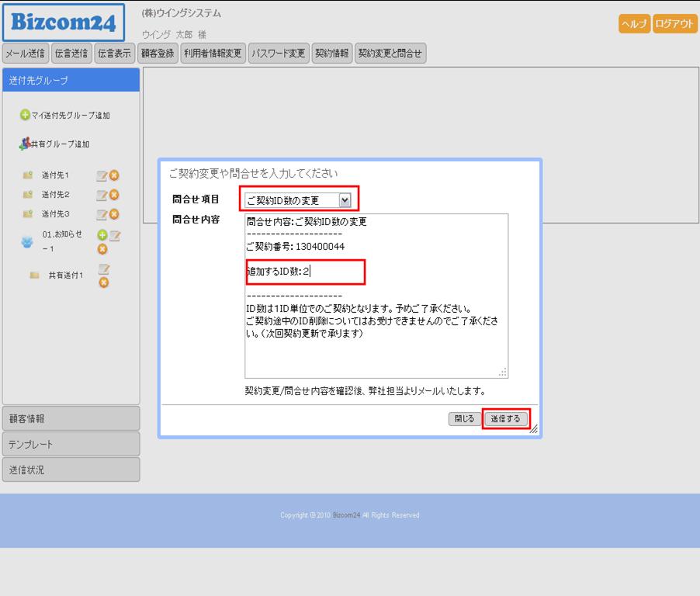Click the 共有グループ追加 people icon

pyautogui.click(x=25, y=144)
